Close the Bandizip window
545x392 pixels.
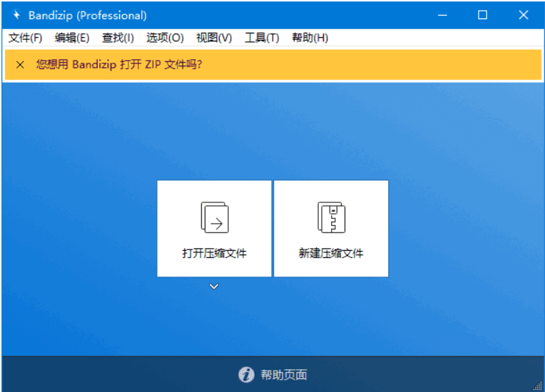tap(524, 15)
